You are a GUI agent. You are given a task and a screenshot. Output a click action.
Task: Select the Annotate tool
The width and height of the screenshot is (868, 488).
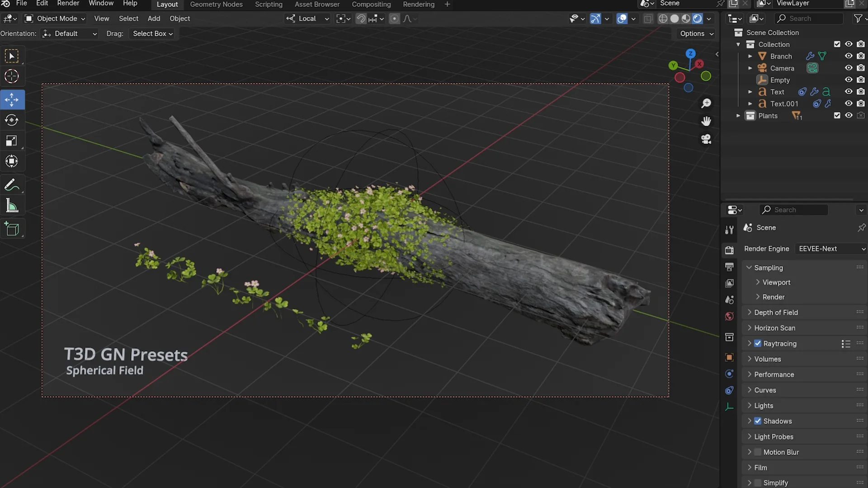click(12, 185)
